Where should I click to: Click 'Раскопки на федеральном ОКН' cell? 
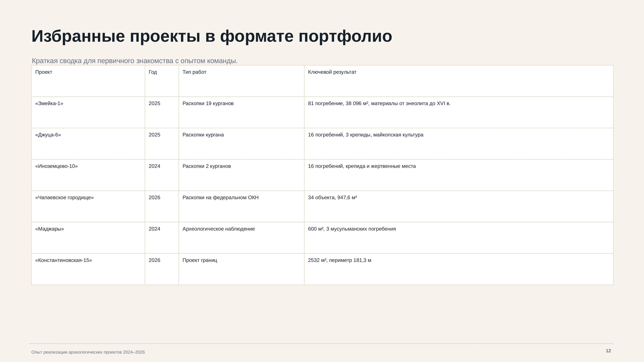pos(221,198)
